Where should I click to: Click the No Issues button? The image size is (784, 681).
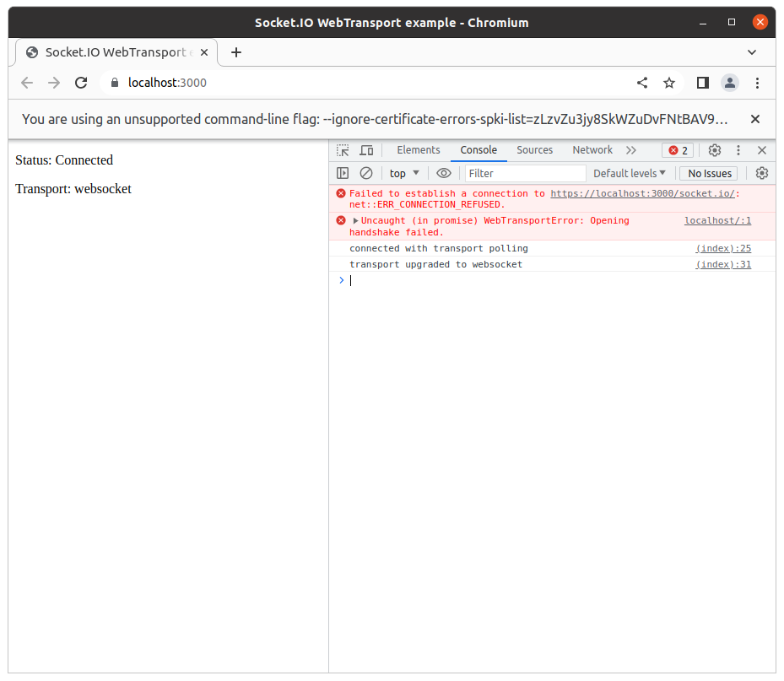pyautogui.click(x=707, y=173)
